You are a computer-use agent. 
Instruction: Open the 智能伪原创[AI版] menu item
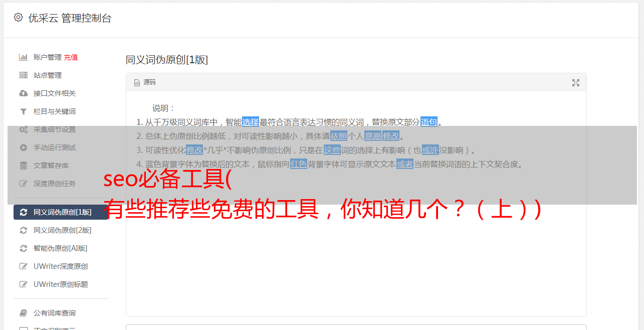(x=61, y=248)
